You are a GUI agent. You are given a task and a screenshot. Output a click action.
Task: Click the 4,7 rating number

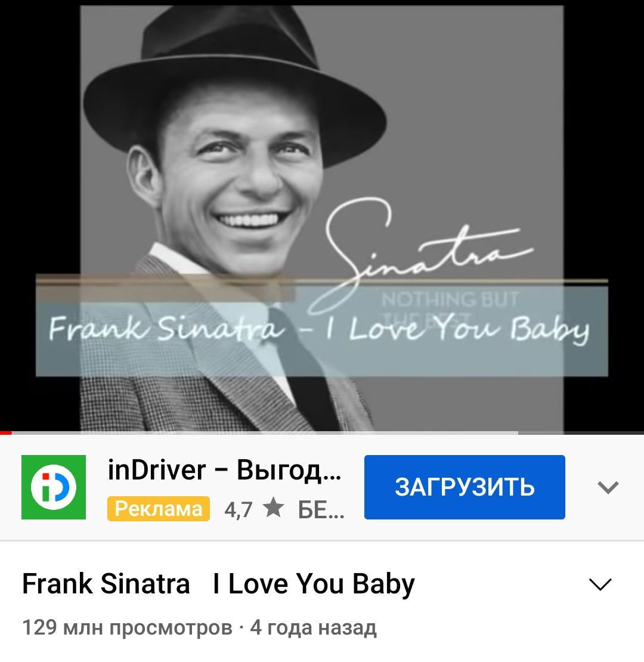click(239, 509)
